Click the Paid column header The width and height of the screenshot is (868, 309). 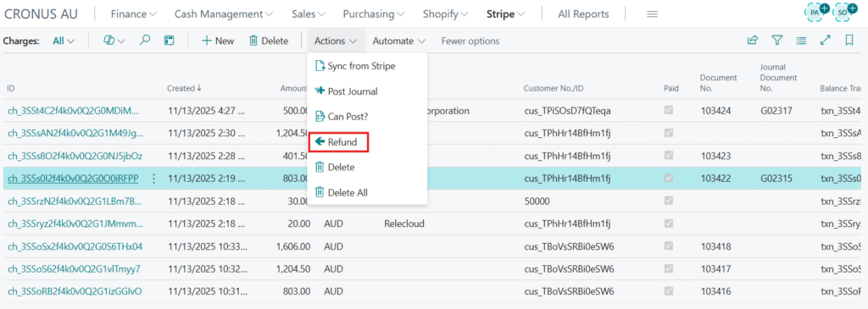coord(671,88)
